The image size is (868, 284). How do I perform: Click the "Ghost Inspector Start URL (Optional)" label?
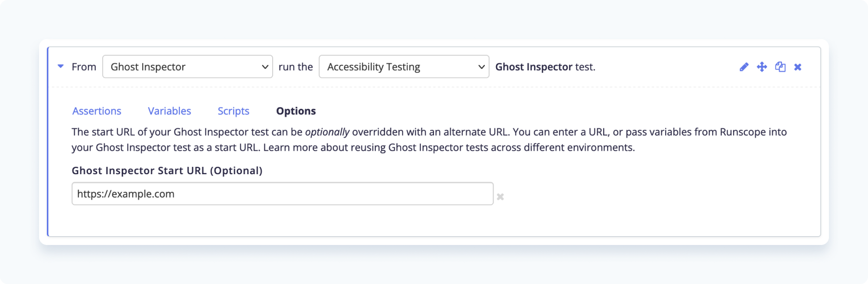tap(167, 171)
